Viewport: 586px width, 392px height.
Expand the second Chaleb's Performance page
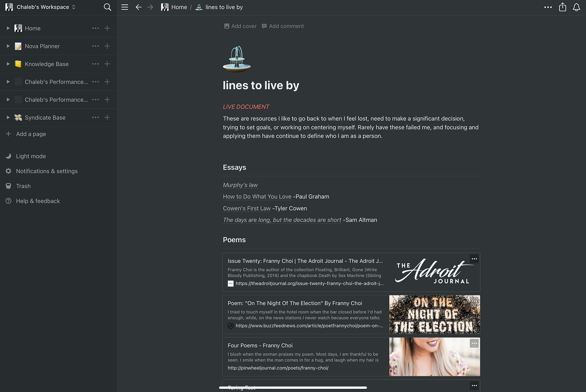click(8, 100)
